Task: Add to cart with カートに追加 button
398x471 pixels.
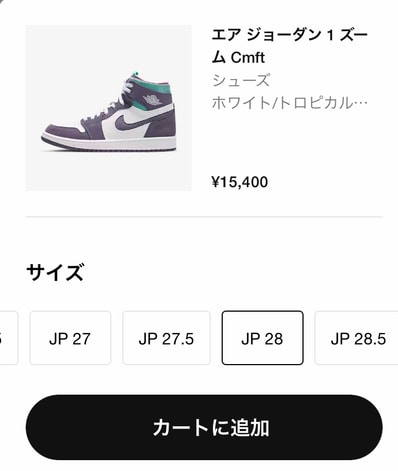Action: coord(204,428)
